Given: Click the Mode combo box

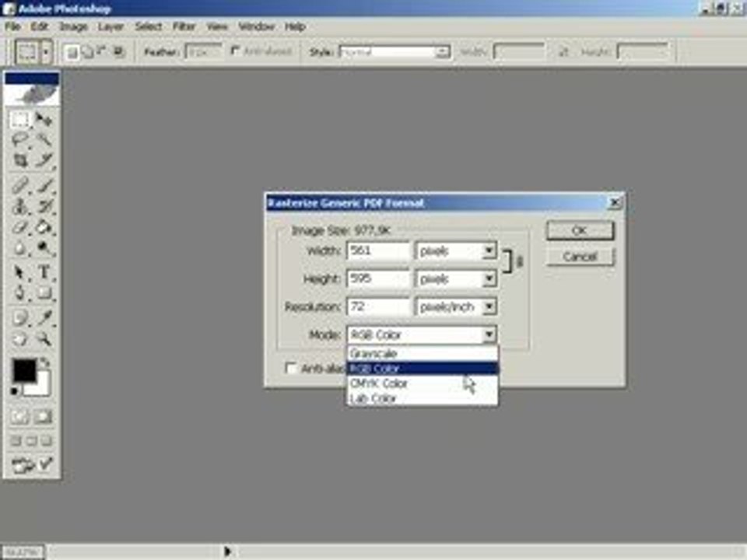Looking at the screenshot, I should coord(422,334).
